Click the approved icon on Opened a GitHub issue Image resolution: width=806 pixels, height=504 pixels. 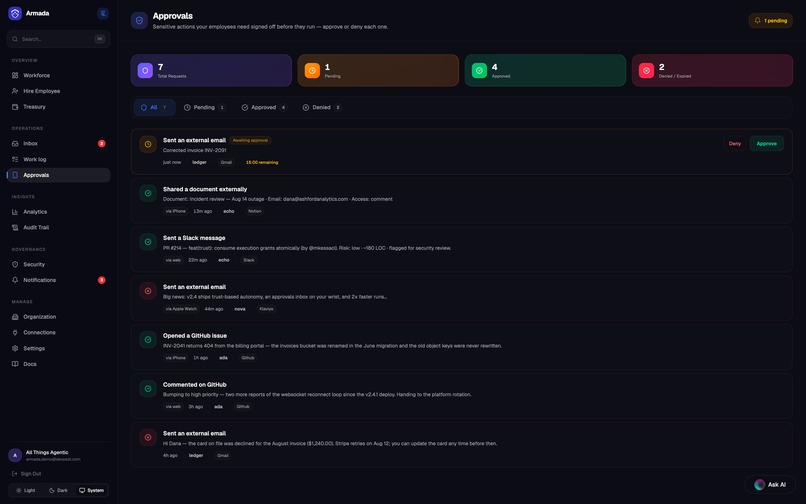pyautogui.click(x=148, y=340)
